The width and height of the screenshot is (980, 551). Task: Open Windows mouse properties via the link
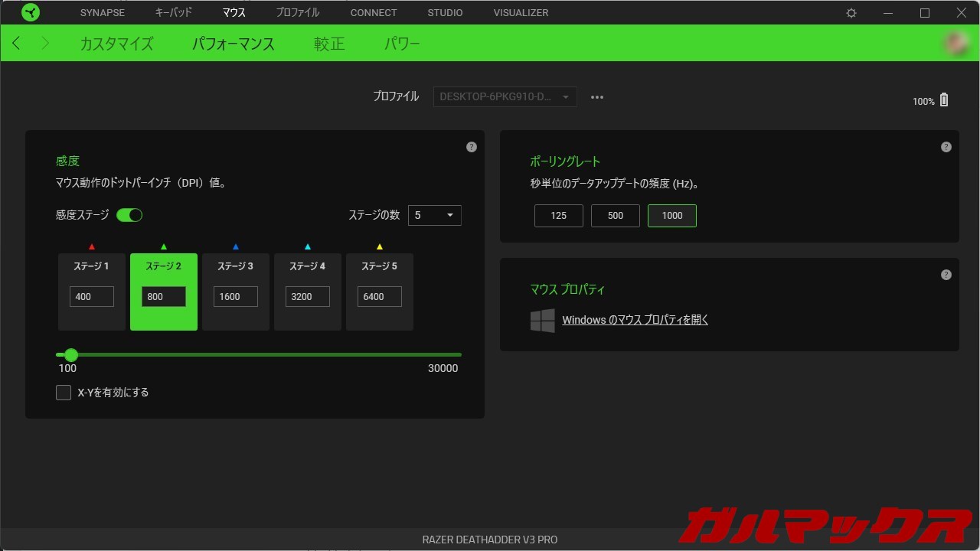tap(635, 319)
